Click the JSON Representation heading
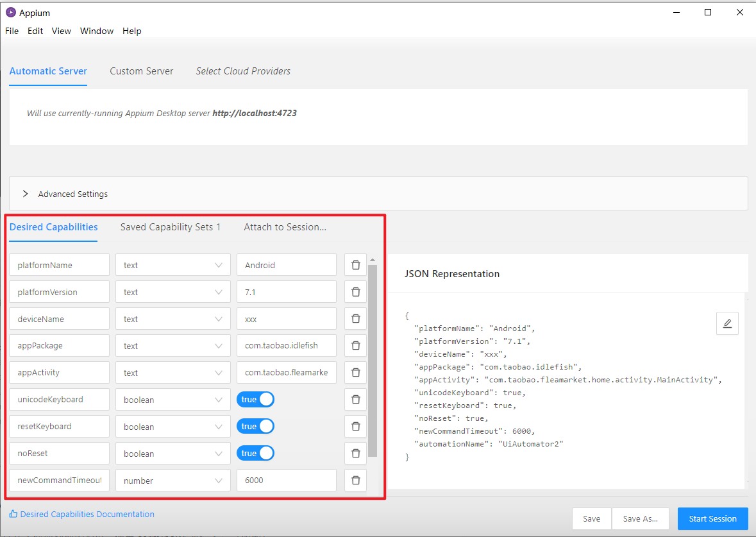 pos(452,273)
